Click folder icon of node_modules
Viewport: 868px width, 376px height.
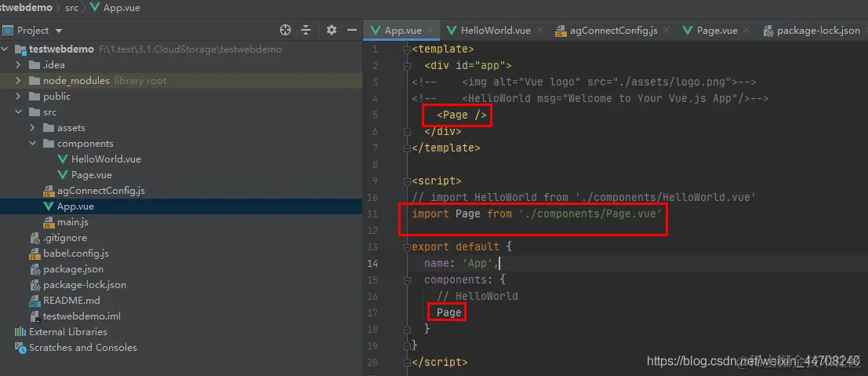pos(35,80)
